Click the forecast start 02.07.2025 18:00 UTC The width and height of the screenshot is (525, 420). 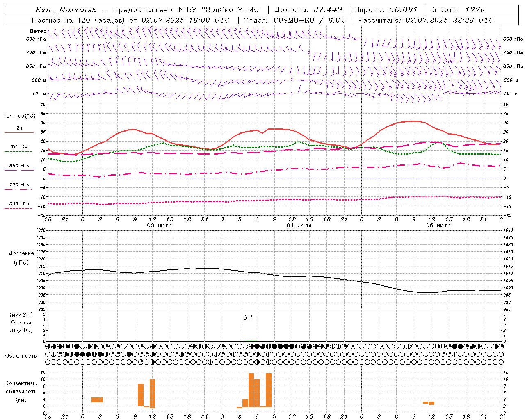tap(185, 20)
